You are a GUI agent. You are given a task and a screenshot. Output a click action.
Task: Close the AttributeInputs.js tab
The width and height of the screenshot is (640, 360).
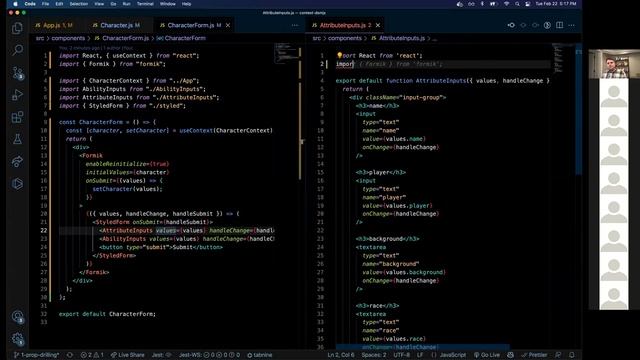tap(378, 25)
